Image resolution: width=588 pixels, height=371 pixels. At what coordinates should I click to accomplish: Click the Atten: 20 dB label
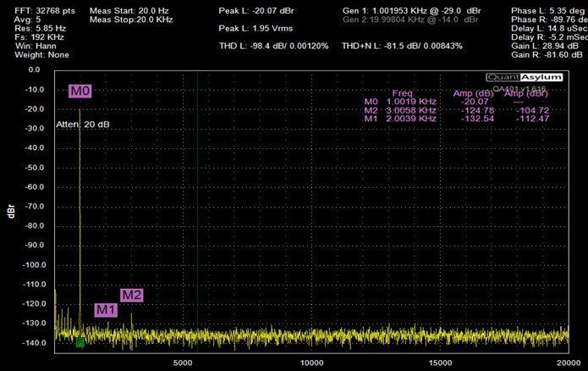(x=83, y=125)
